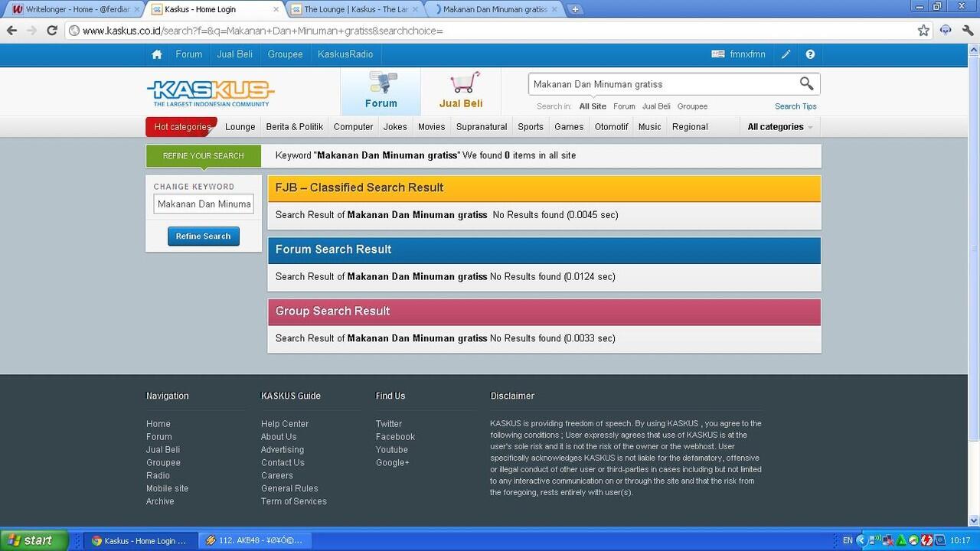
Task: Close the Writelonger browser tab
Action: 136,9
